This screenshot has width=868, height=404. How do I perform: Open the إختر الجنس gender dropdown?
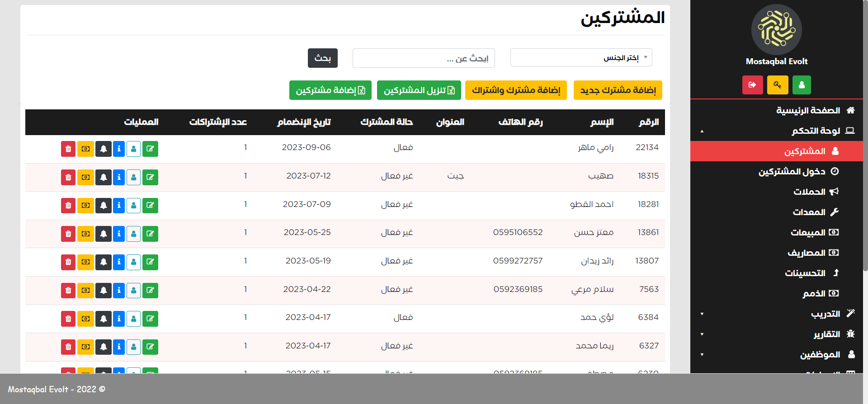581,57
